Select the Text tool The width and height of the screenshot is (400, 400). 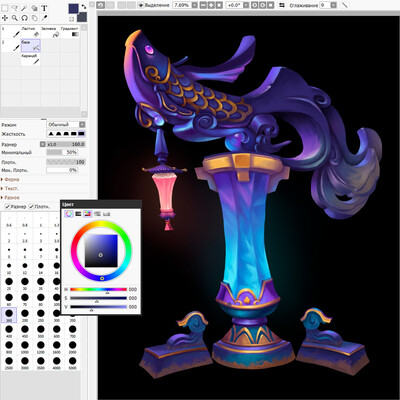[x=44, y=8]
